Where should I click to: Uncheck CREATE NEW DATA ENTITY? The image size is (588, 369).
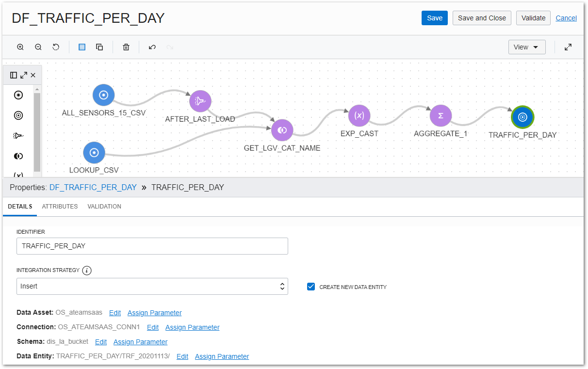point(310,287)
